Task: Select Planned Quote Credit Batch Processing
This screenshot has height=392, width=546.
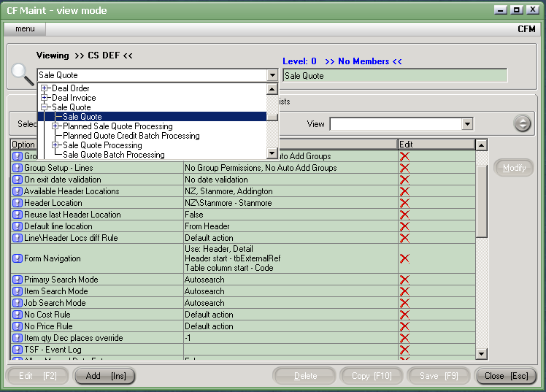Action: coord(131,136)
